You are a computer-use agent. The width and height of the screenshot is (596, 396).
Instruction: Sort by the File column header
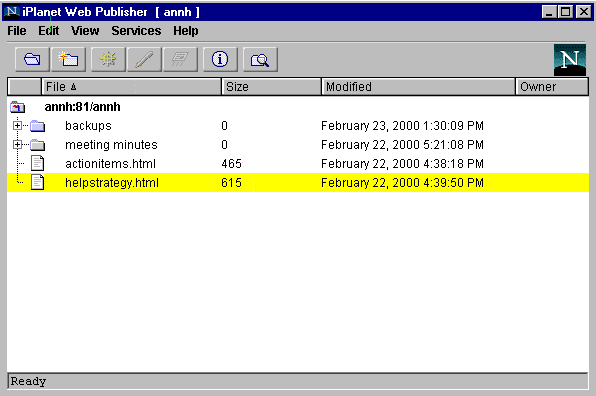(x=131, y=87)
